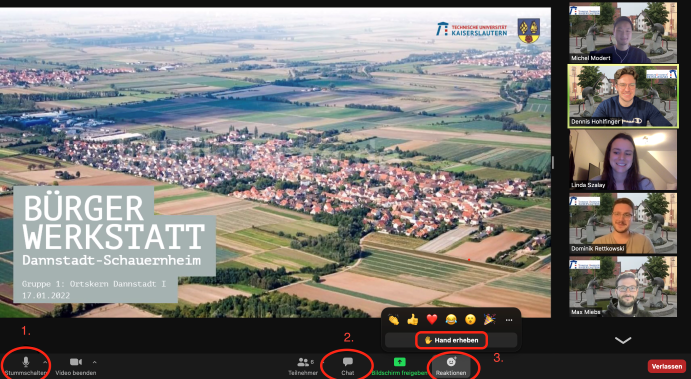Open more reactions with three dots
Image resolution: width=691 pixels, height=379 pixels.
[509, 320]
